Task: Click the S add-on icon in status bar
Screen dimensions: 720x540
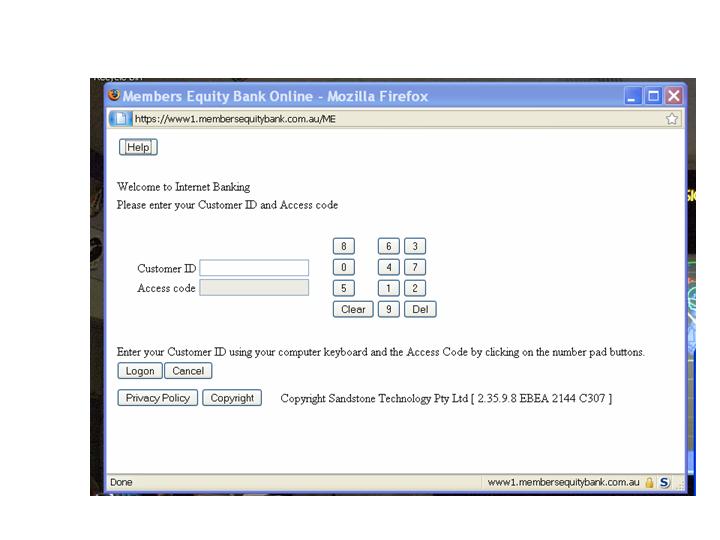Action: (664, 483)
